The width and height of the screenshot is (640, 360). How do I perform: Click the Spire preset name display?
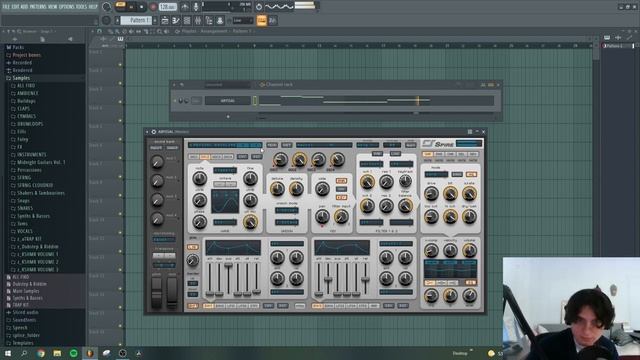click(225, 145)
